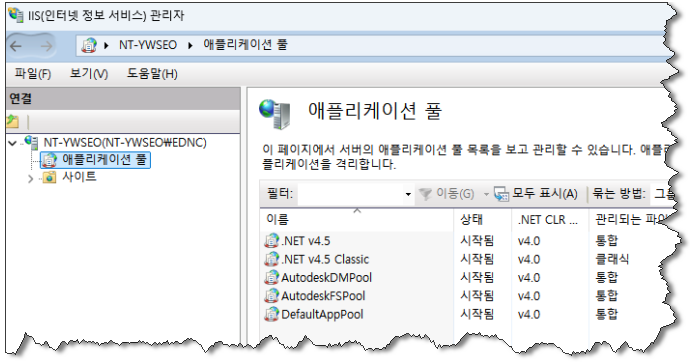Click the IIS manager title bar icon
Viewport: 690px width, 362px height.
tap(16, 15)
